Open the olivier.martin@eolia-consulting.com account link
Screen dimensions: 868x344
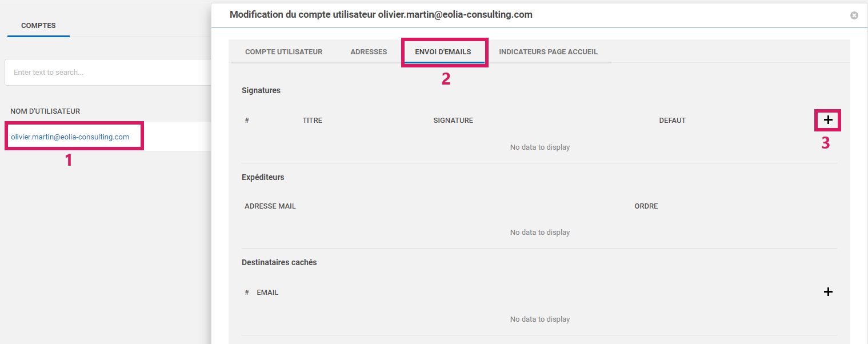(70, 137)
